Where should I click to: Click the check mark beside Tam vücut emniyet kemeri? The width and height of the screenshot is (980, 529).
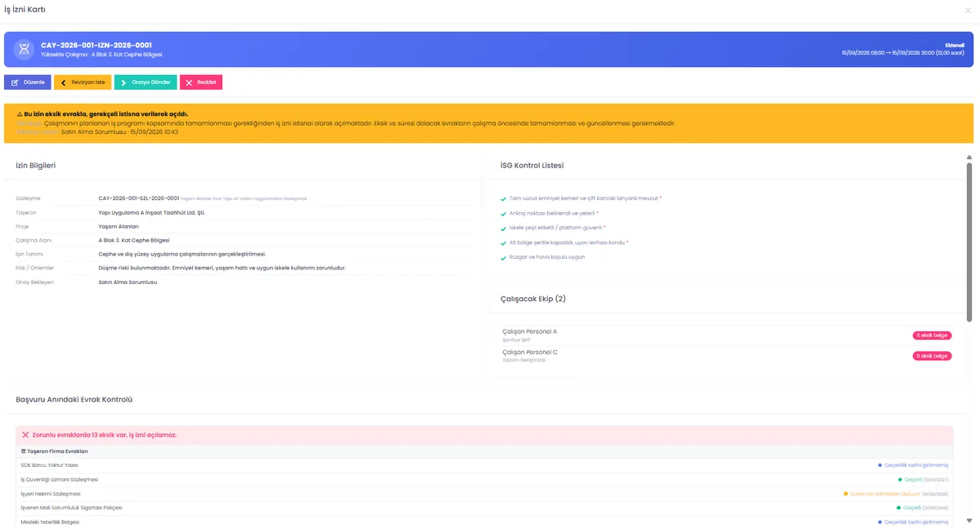pos(503,198)
